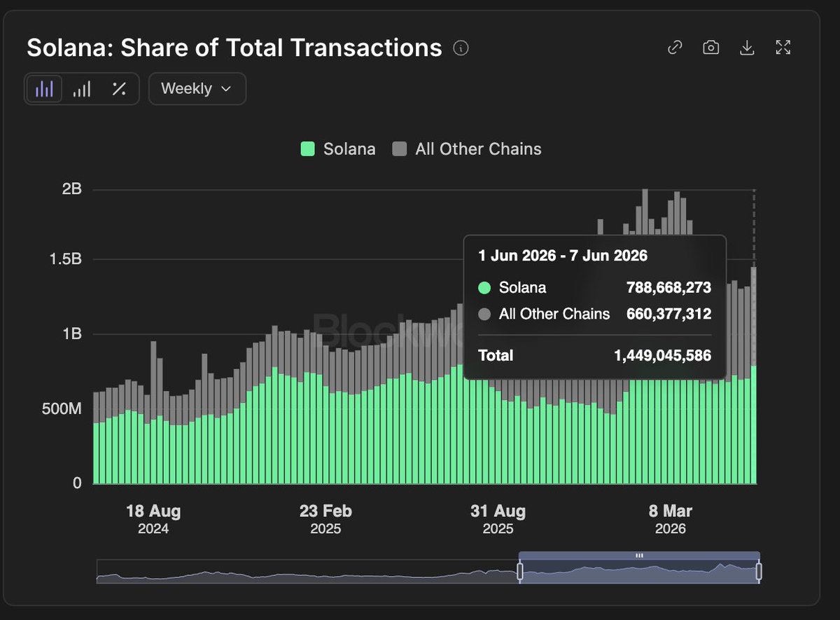The image size is (840, 620).
Task: Expand the chart to fullscreen
Action: (783, 48)
